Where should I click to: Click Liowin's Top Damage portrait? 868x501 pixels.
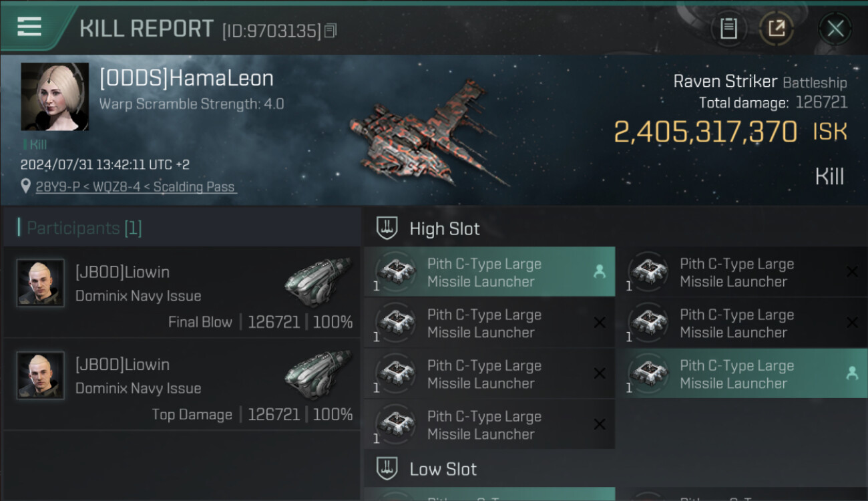(x=41, y=375)
